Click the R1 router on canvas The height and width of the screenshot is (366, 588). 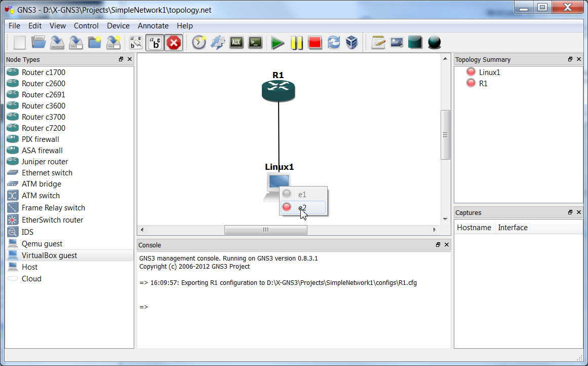[x=278, y=90]
